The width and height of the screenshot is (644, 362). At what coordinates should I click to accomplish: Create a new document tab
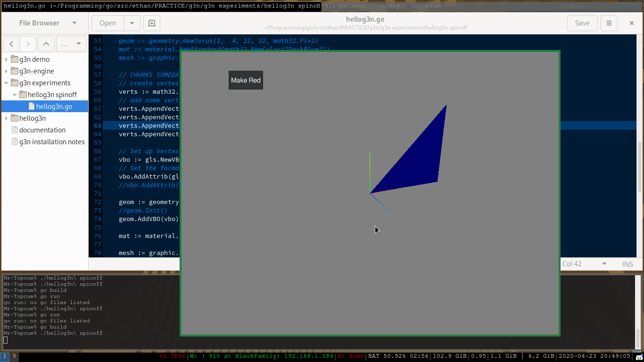click(152, 23)
